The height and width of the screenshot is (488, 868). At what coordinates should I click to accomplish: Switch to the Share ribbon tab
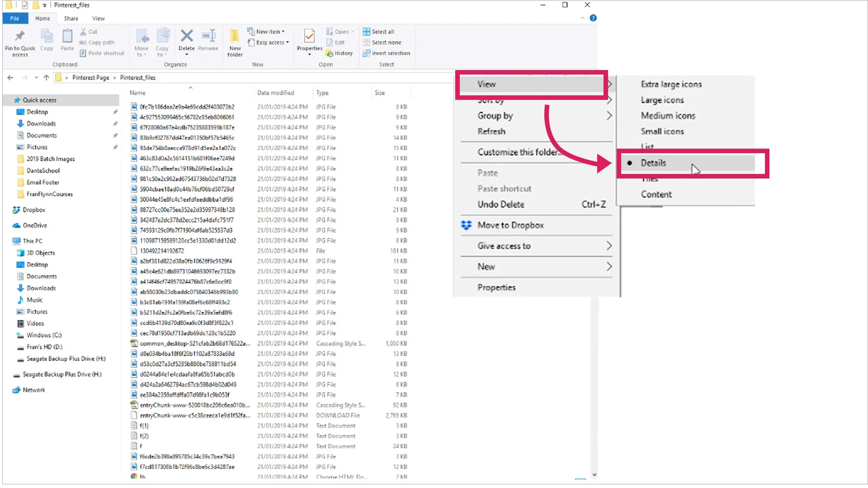click(x=71, y=19)
